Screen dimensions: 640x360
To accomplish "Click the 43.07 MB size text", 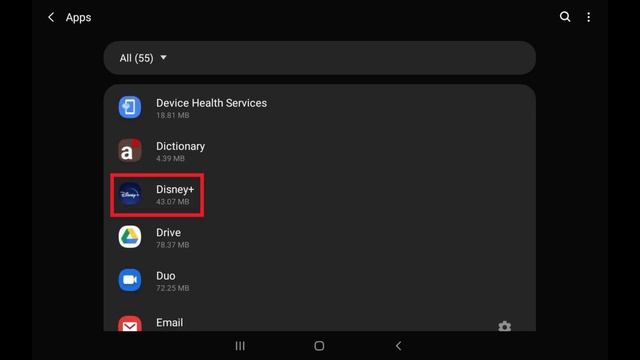I will 173,202.
